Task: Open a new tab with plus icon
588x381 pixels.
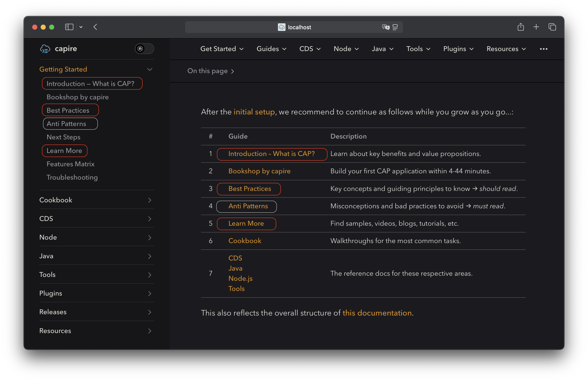Action: [536, 27]
